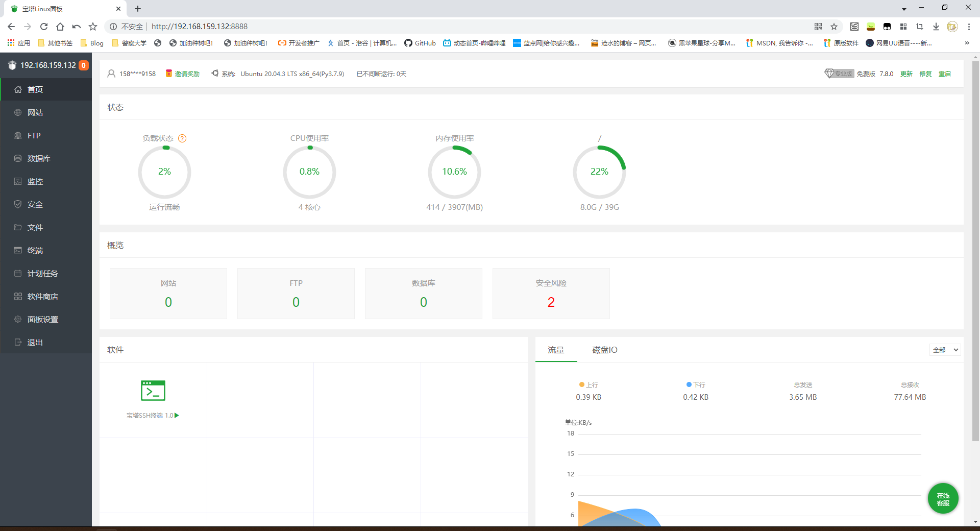Click the browser address bar URL
The image size is (980, 531).
coord(200,27)
